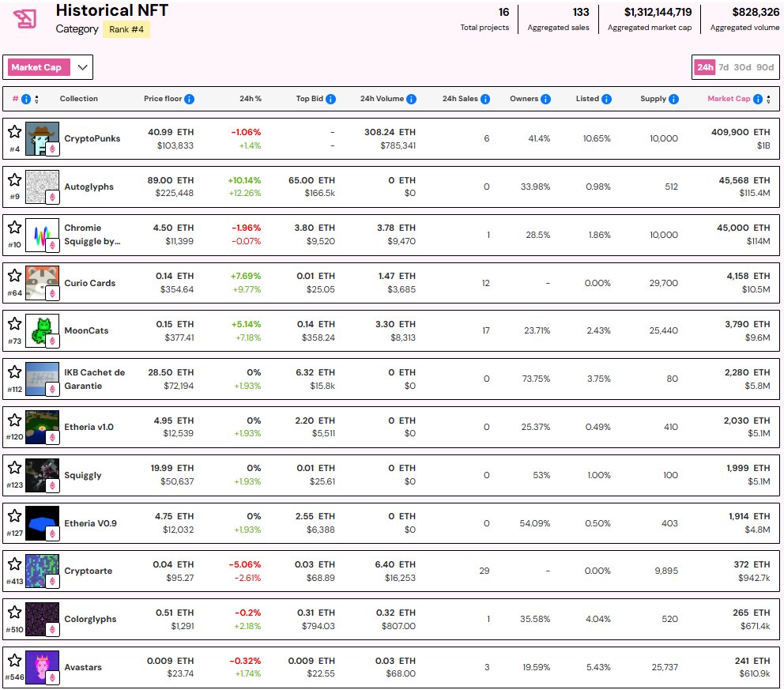Open the Avastars collection name
This screenshot has height=690, width=784.
point(82,667)
